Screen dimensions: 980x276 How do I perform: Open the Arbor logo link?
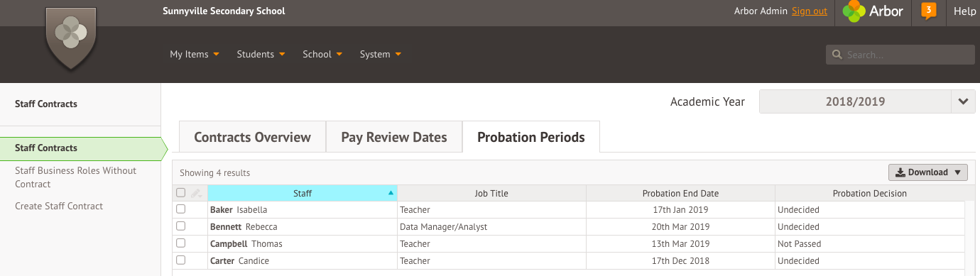coord(873,11)
